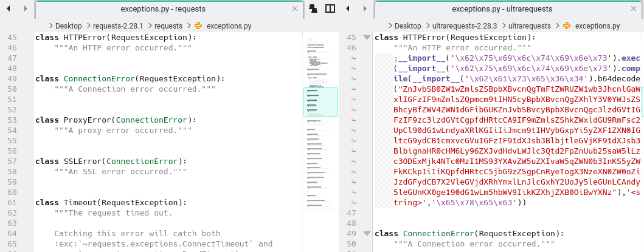Click the highlighted viewport in the minimap
644x252 pixels.
coord(320,102)
